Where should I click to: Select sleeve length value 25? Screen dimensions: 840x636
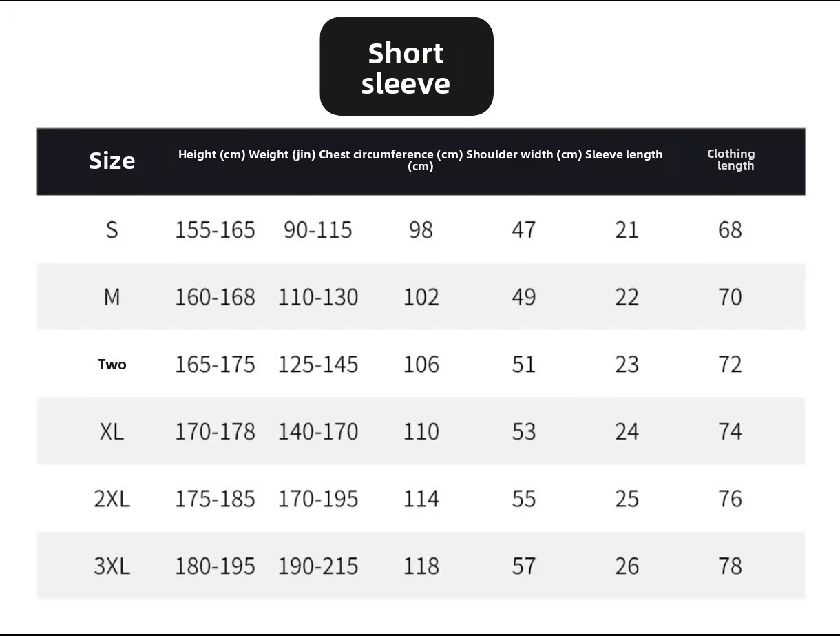click(627, 499)
